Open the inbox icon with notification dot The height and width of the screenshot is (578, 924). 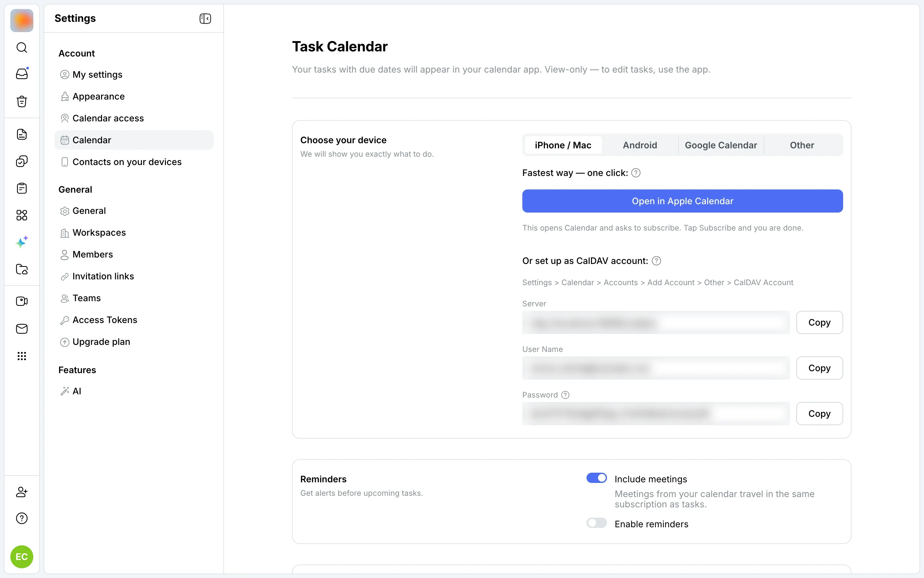point(22,74)
